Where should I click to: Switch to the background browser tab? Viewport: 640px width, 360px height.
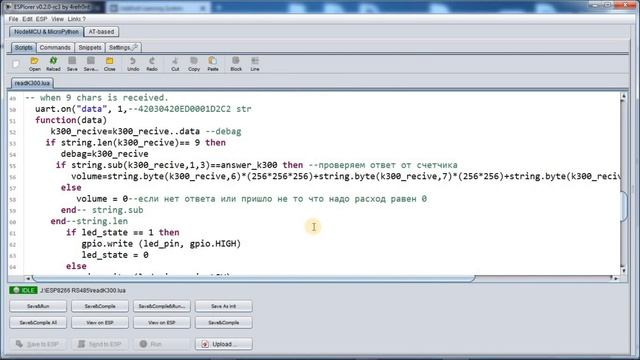point(157,8)
